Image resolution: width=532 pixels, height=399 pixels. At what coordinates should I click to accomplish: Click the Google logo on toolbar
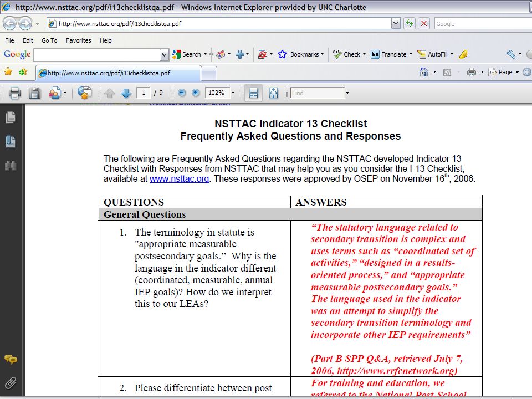pos(17,54)
